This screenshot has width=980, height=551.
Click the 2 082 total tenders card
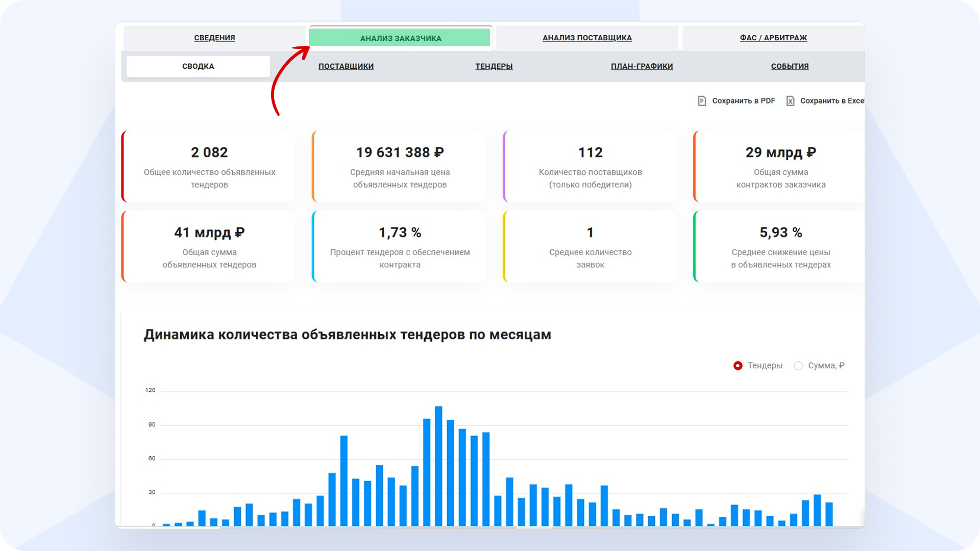pyautogui.click(x=209, y=166)
